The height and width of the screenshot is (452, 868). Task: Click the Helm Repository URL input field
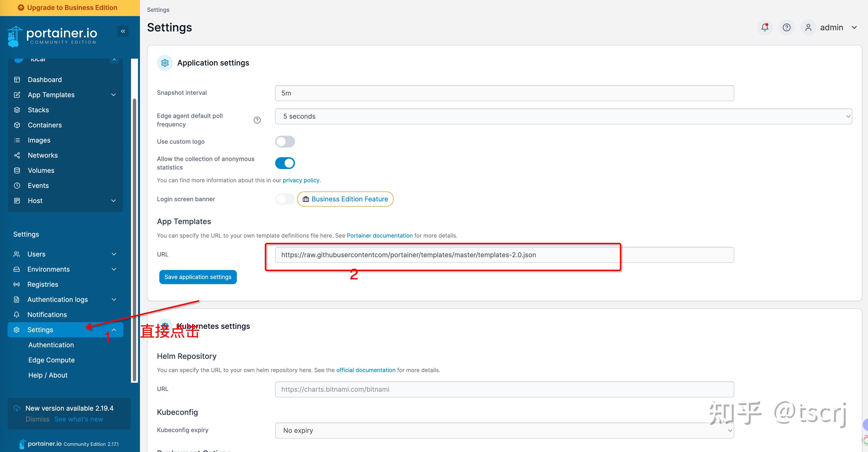point(504,389)
